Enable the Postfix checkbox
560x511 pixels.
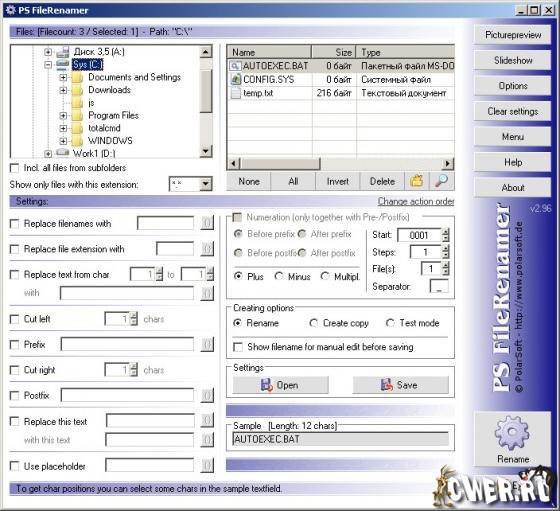(x=14, y=396)
